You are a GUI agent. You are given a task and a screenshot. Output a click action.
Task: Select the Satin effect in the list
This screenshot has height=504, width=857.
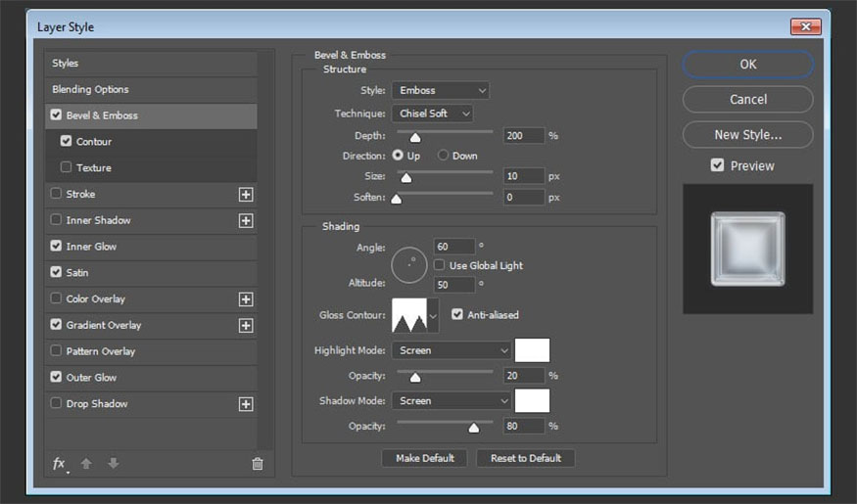(77, 273)
